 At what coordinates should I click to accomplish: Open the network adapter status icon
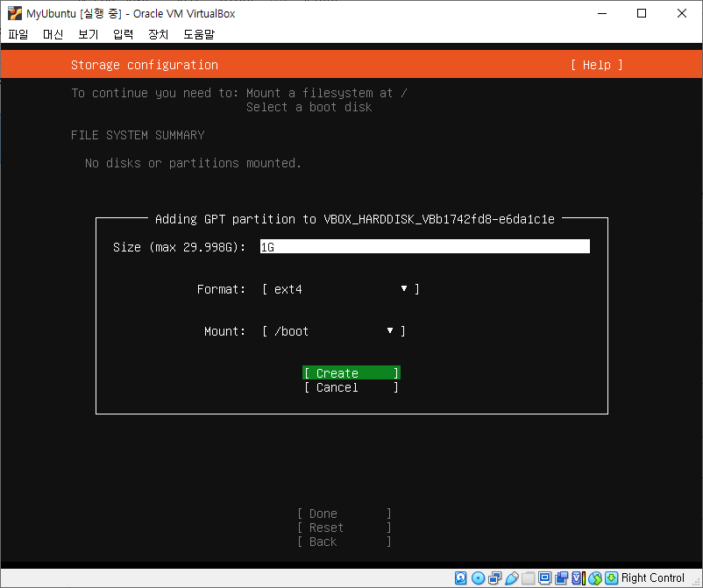pos(495,577)
